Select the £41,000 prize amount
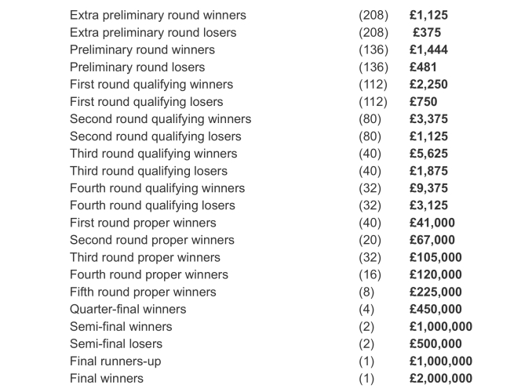This screenshot has width=532, height=392. coord(432,223)
